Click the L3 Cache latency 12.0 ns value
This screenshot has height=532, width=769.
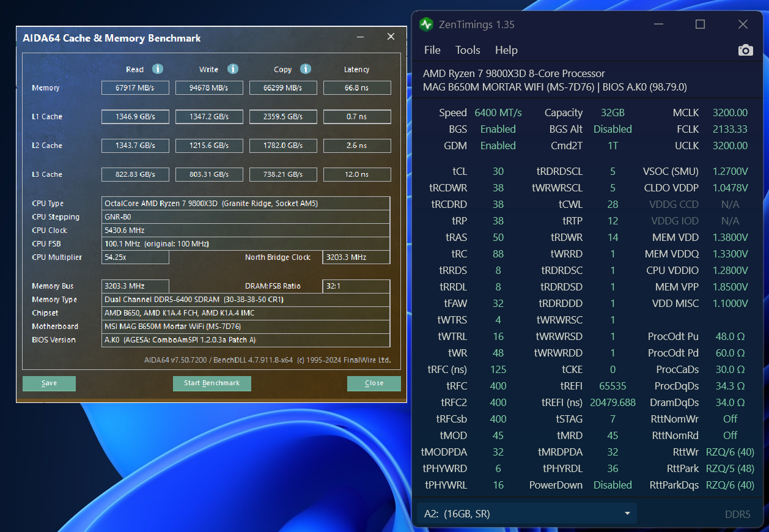tap(357, 174)
